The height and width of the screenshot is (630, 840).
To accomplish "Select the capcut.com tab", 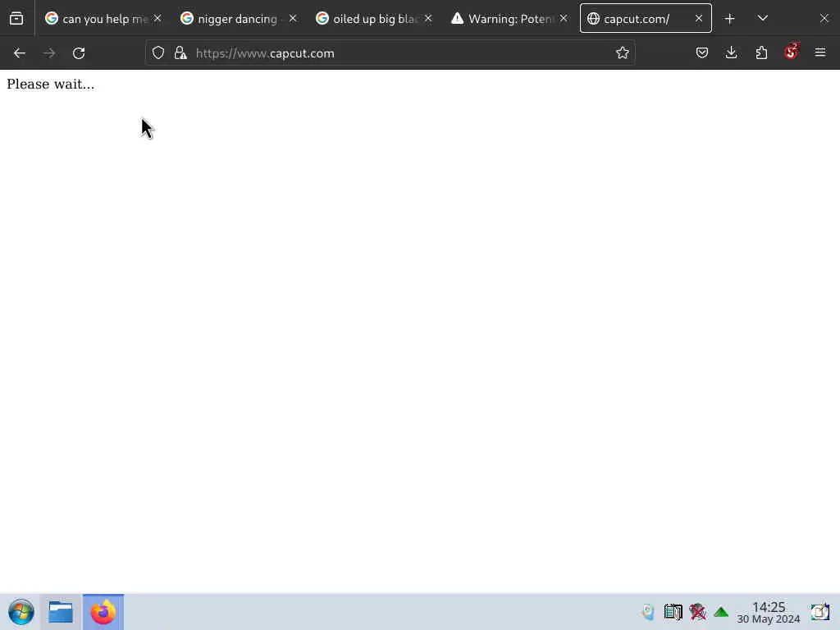I will point(646,19).
